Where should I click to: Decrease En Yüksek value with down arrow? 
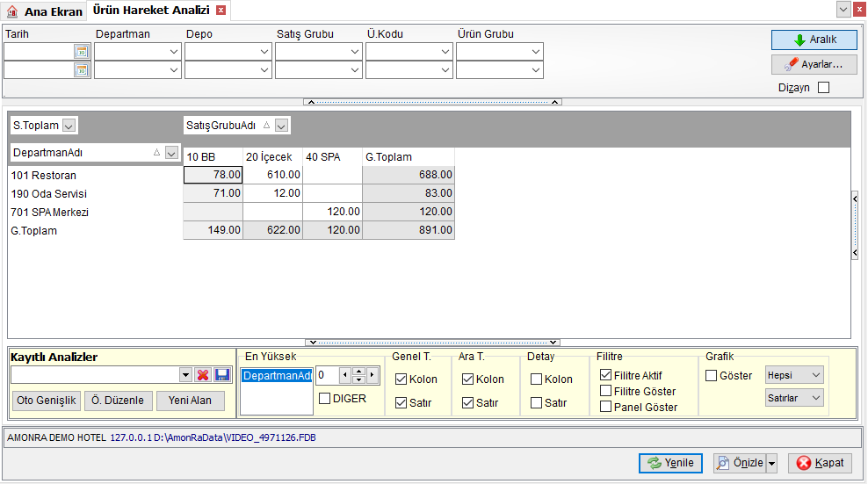click(x=358, y=379)
